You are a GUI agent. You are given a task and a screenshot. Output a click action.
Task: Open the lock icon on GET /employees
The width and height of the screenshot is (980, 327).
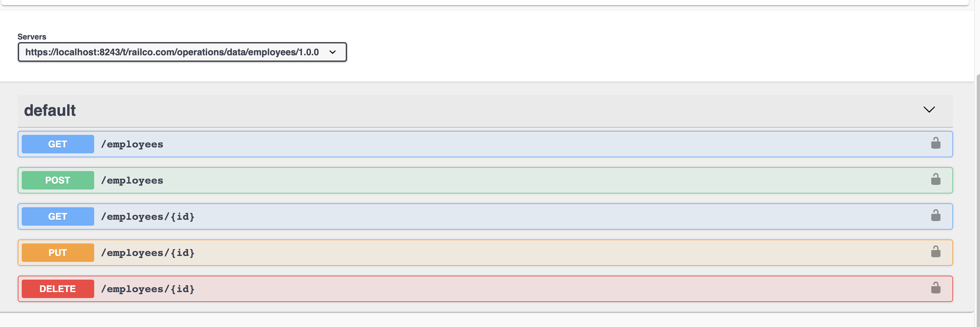point(936,143)
